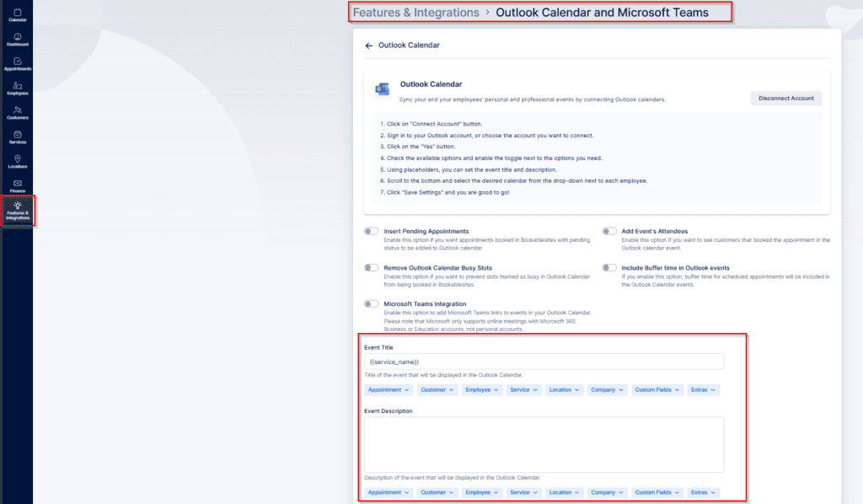
Task: Expand Location placeholders under Event Title
Action: click(564, 389)
